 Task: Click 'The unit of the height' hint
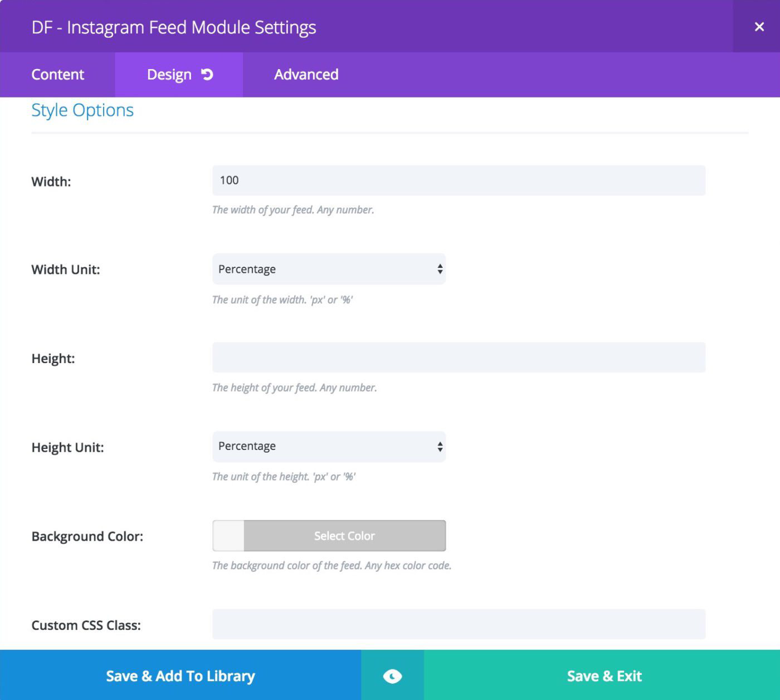click(x=284, y=477)
